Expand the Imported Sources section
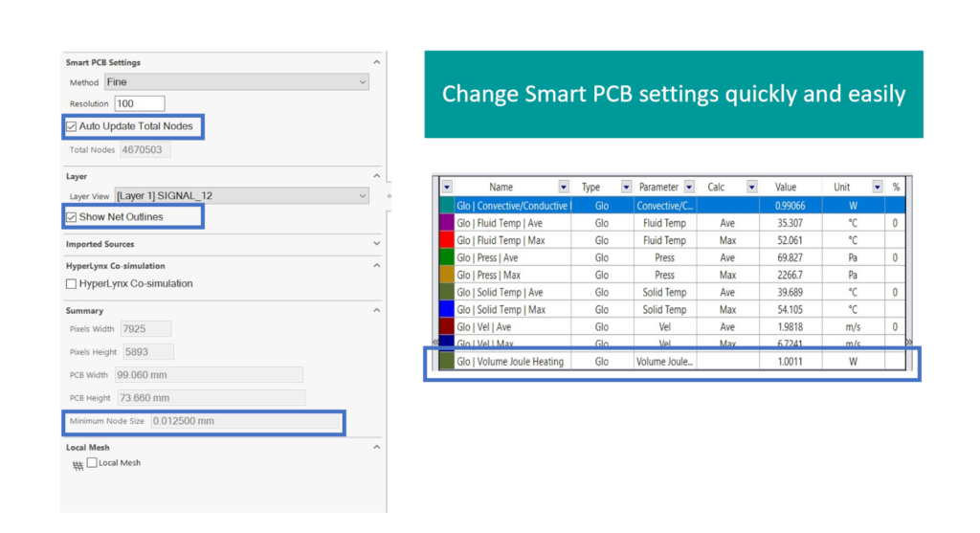This screenshot has height=533, width=980. pos(376,245)
